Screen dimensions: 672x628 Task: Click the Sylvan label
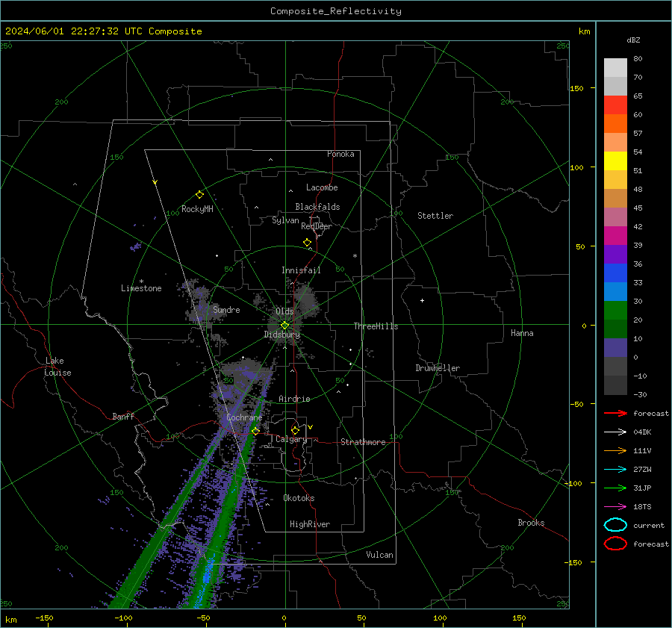(285, 220)
